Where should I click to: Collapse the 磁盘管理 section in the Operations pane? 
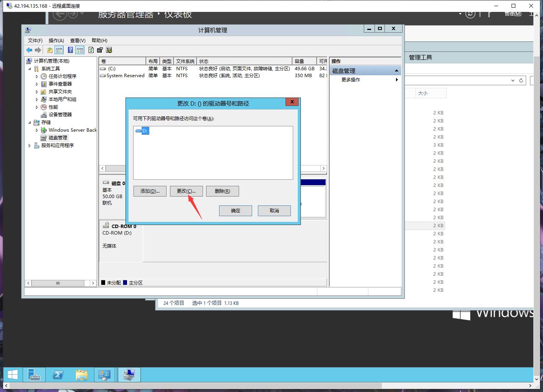[x=396, y=70]
